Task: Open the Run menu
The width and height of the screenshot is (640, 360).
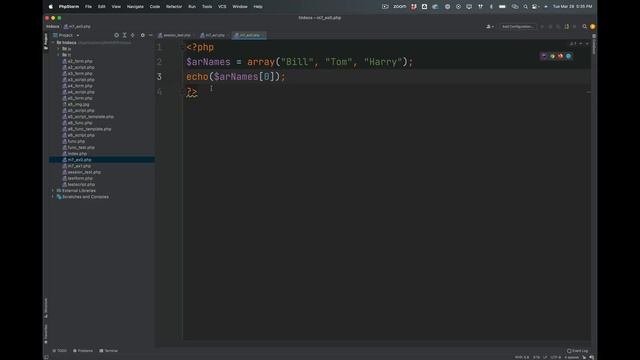Action: click(x=192, y=7)
